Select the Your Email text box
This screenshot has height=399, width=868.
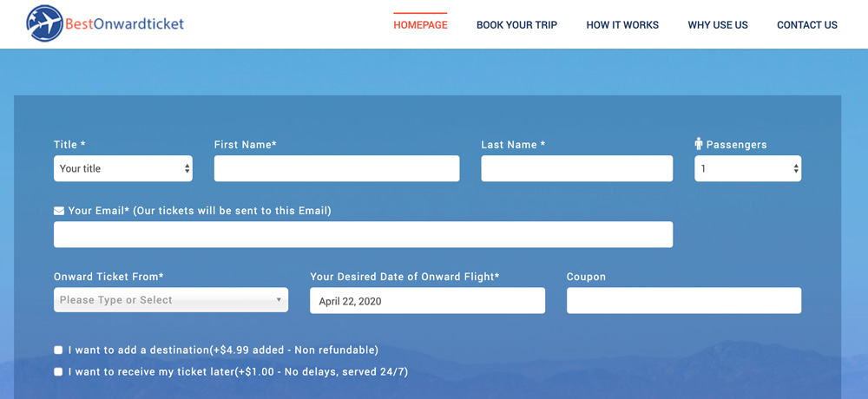tap(363, 235)
